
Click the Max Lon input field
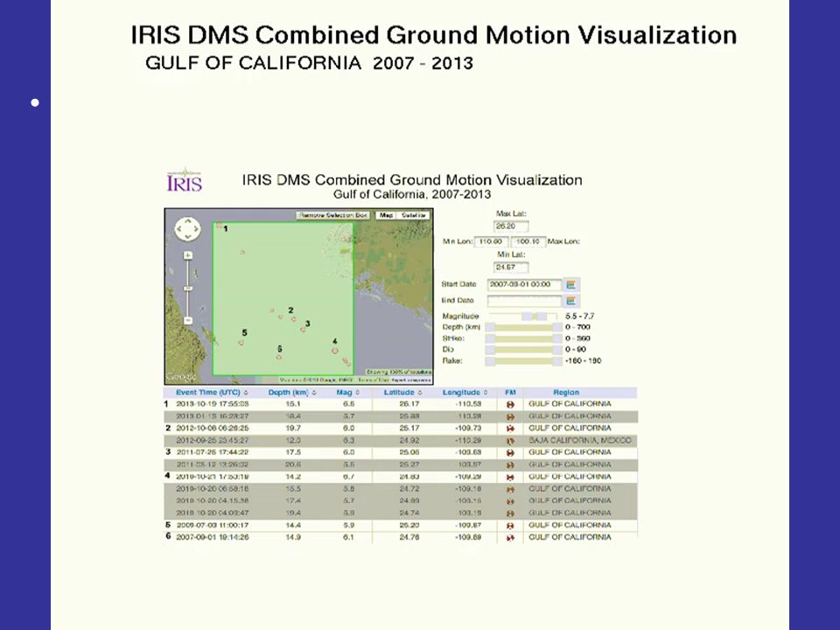(528, 241)
